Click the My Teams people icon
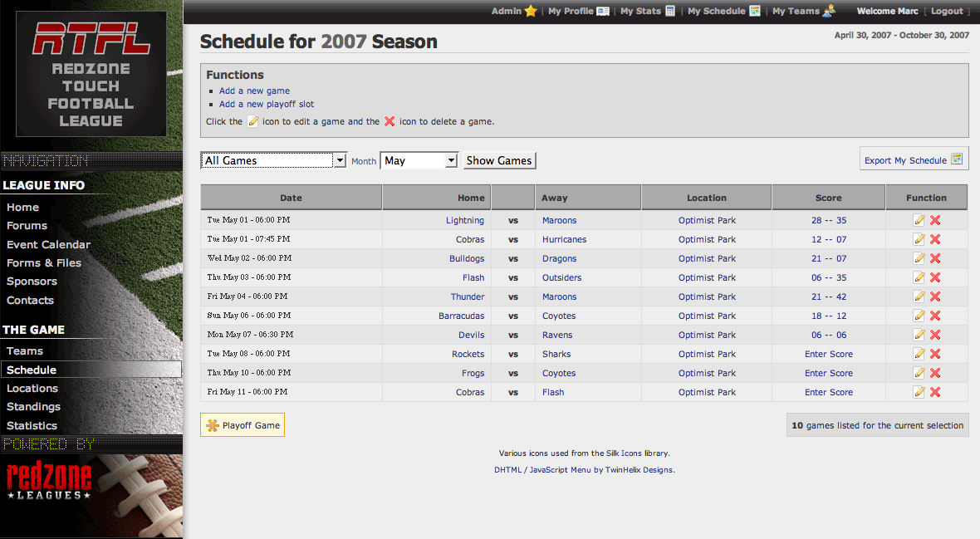The width and height of the screenshot is (980, 539). click(x=829, y=12)
